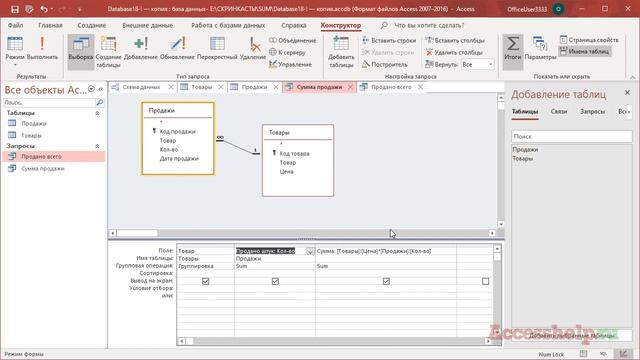Toggle the Сумма column show checkbox
640x360 pixels.
click(x=386, y=281)
